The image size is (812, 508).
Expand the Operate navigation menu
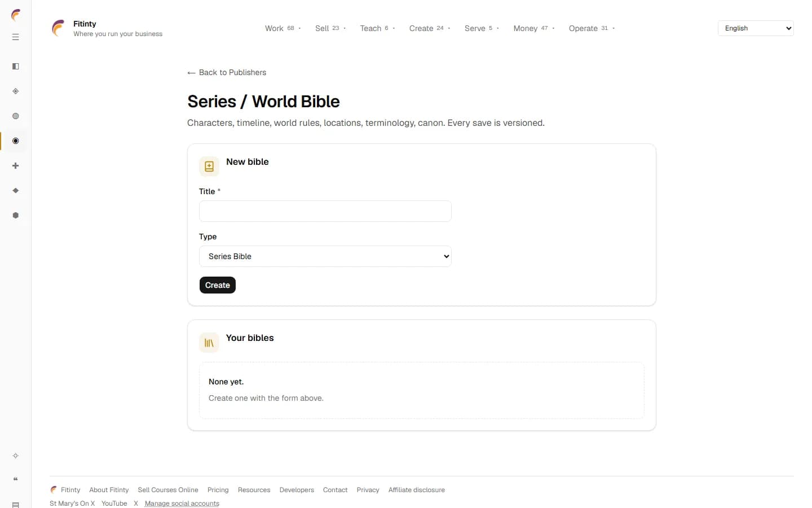click(592, 28)
